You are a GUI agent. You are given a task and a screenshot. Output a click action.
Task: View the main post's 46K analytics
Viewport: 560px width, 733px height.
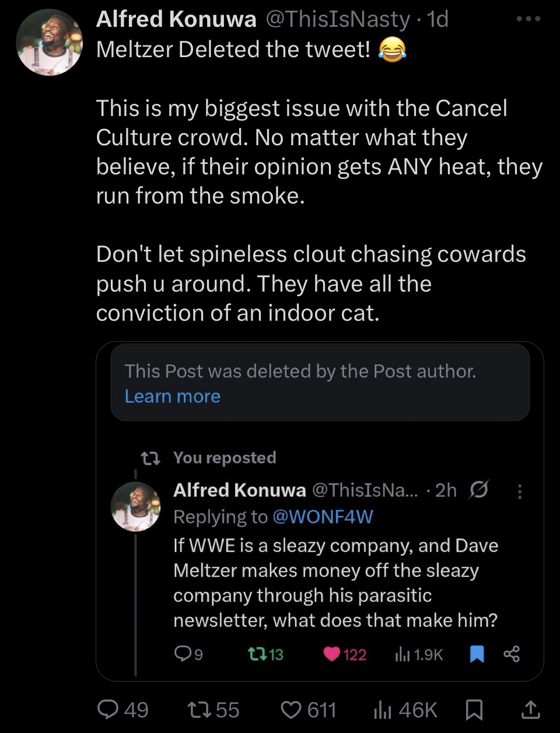[382, 710]
